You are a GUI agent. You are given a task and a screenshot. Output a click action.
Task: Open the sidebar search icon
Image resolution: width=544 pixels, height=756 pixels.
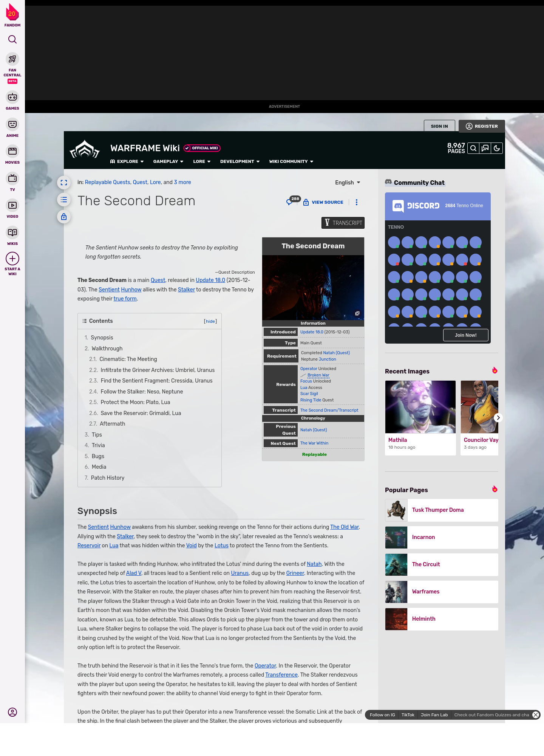[12, 39]
